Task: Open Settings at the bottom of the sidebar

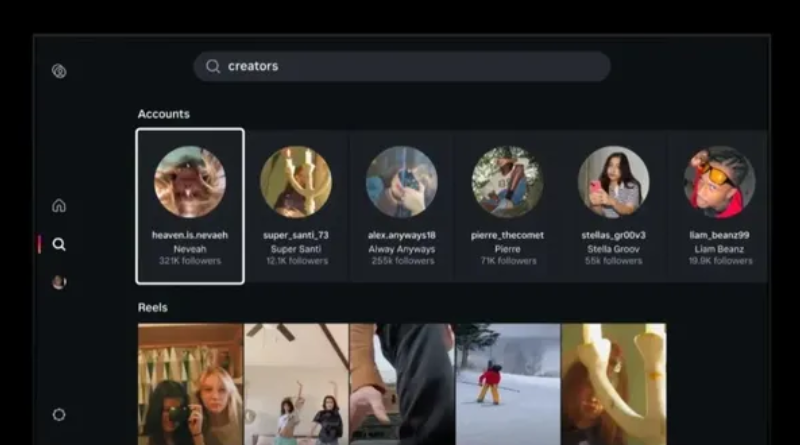Action: click(59, 414)
